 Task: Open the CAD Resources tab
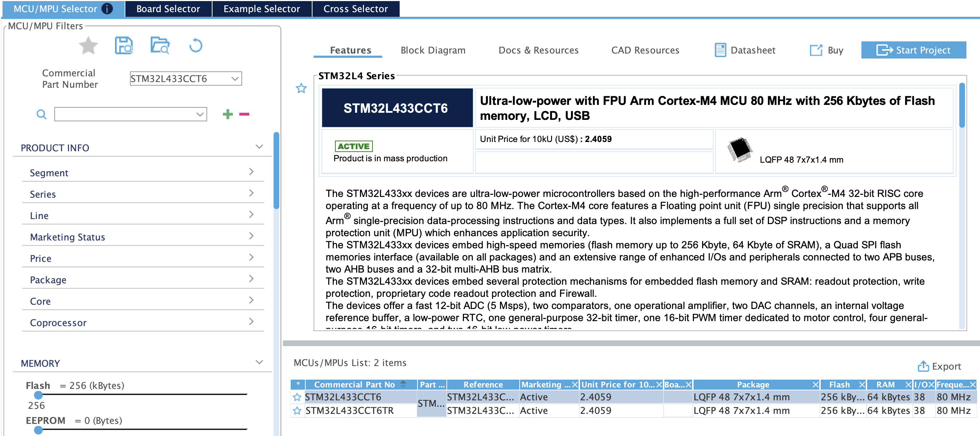point(645,50)
